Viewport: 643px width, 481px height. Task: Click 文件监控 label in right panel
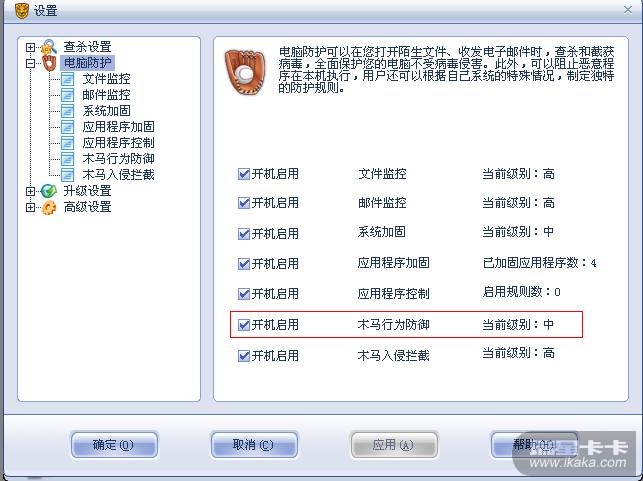pos(382,174)
